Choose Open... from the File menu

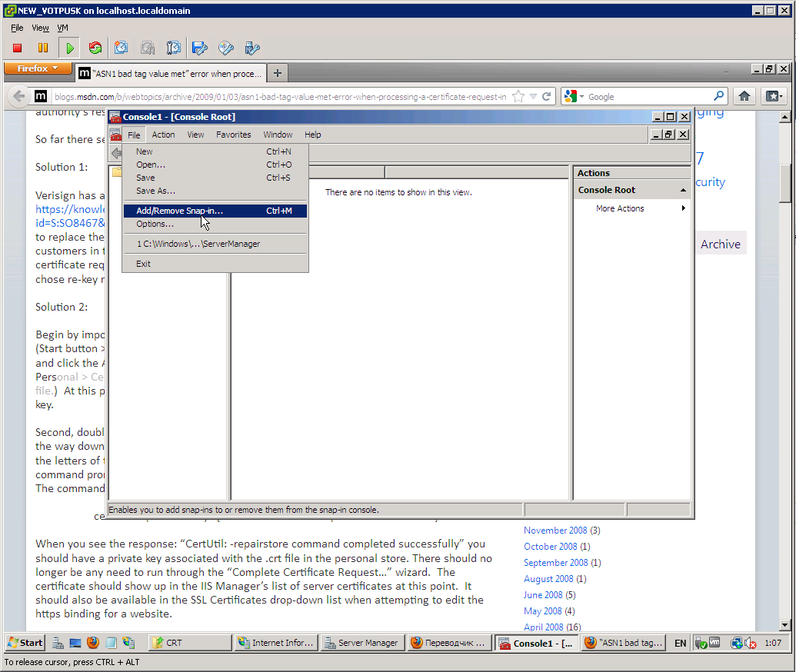point(215,165)
